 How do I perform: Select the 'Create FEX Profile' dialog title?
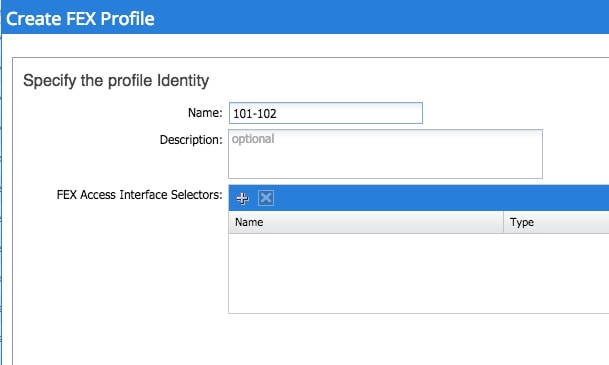[80, 19]
